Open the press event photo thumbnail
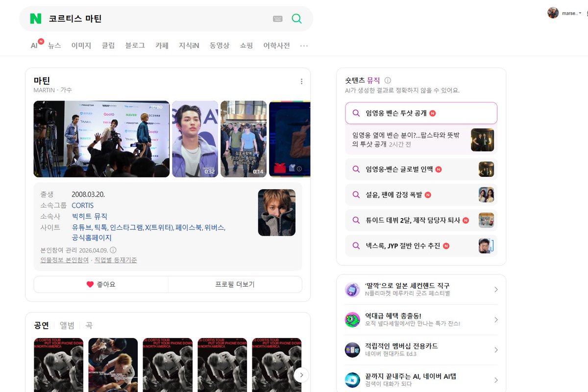This screenshot has width=588, height=392. point(101,139)
